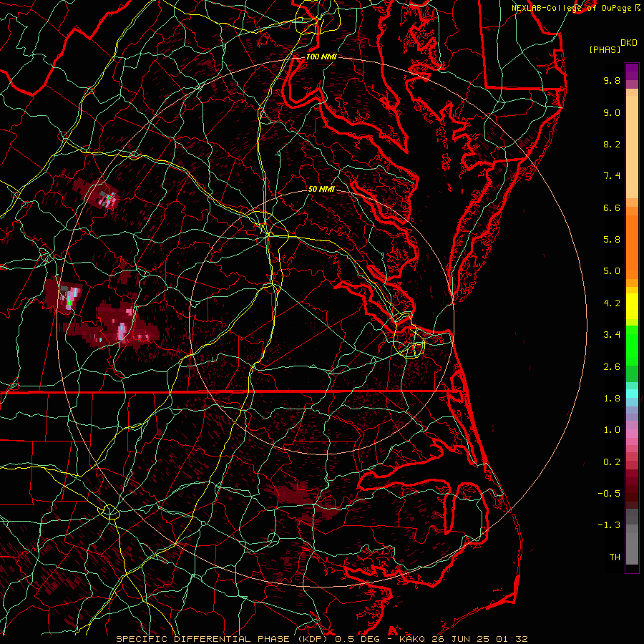Pick the gray segment of the color bar
The height and width of the screenshot is (644, 644).
click(632, 538)
